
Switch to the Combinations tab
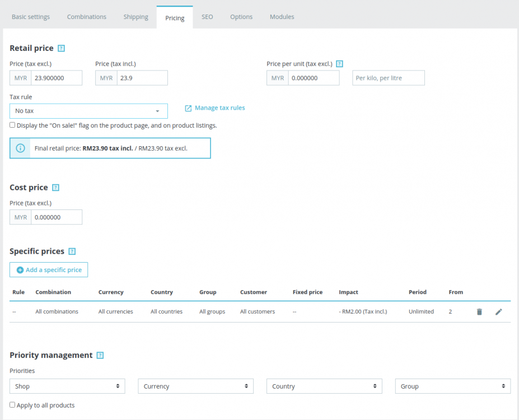tap(86, 17)
